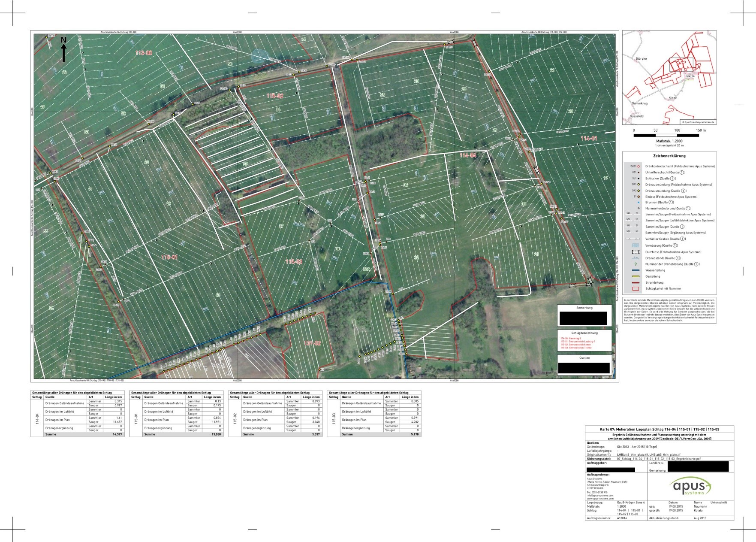Click the north arrow on the map
Image resolution: width=756 pixels, height=542 pixels.
[63, 49]
